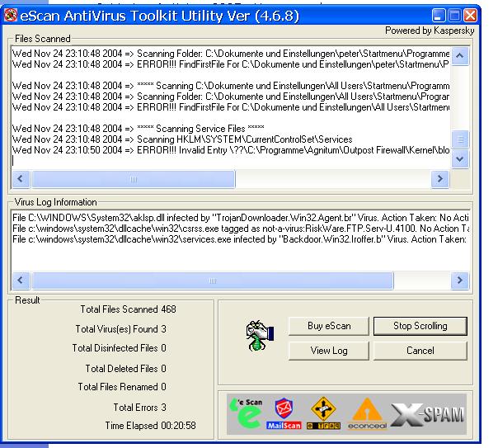498x448 pixels.
Task: Click down arrow of Files Scanned scrollbar
Action: [x=460, y=159]
